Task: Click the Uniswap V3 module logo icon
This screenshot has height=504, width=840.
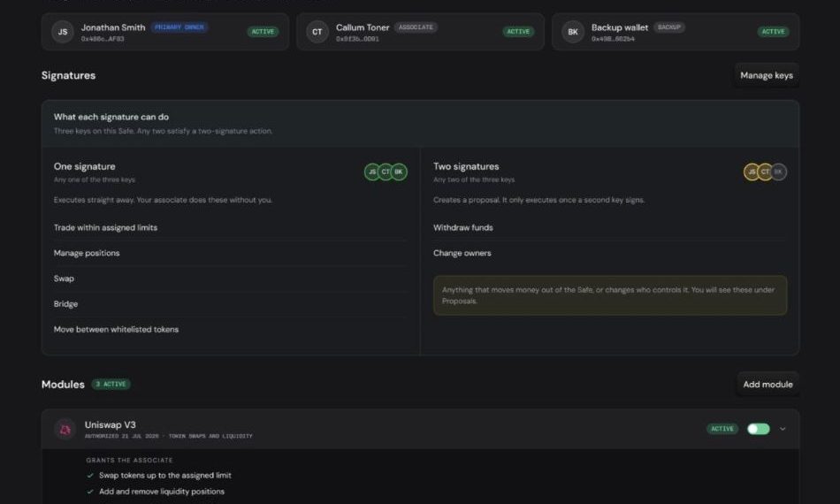Action: 65,429
